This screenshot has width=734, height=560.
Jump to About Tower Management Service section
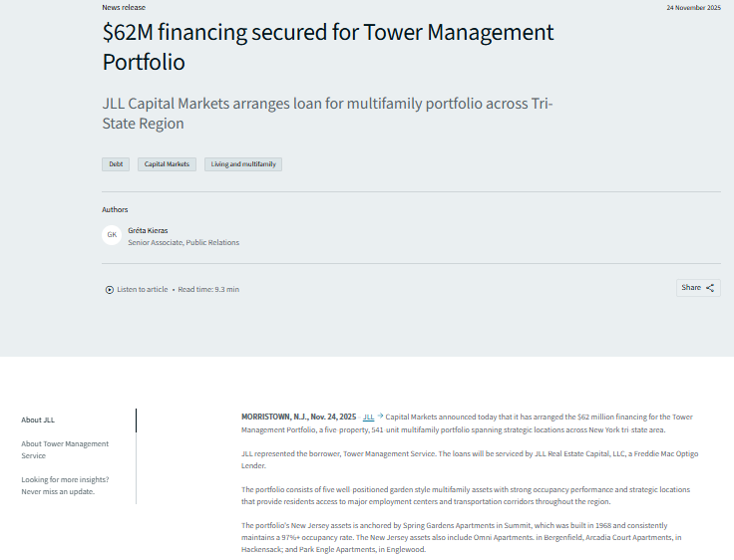pyautogui.click(x=65, y=449)
